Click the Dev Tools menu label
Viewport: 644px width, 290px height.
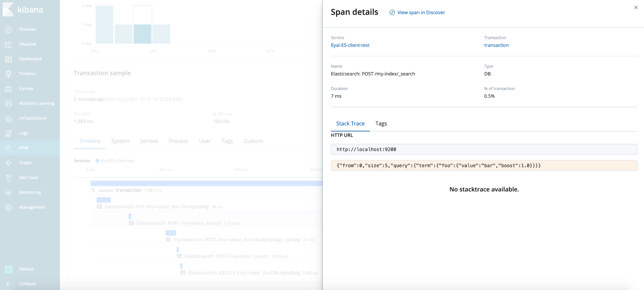coord(29,178)
